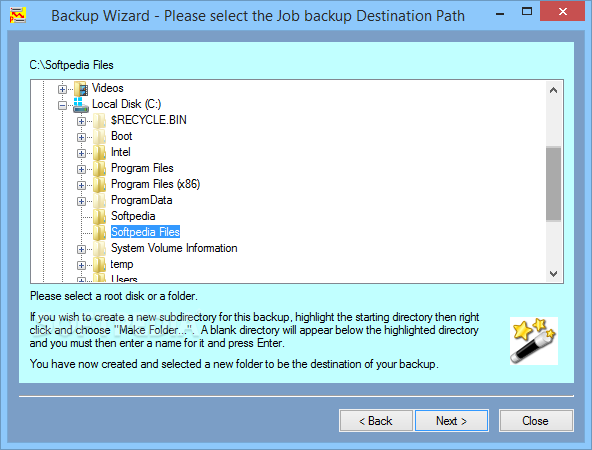The width and height of the screenshot is (592, 450).
Task: Click the tree scrollbar up arrow
Action: (x=553, y=90)
